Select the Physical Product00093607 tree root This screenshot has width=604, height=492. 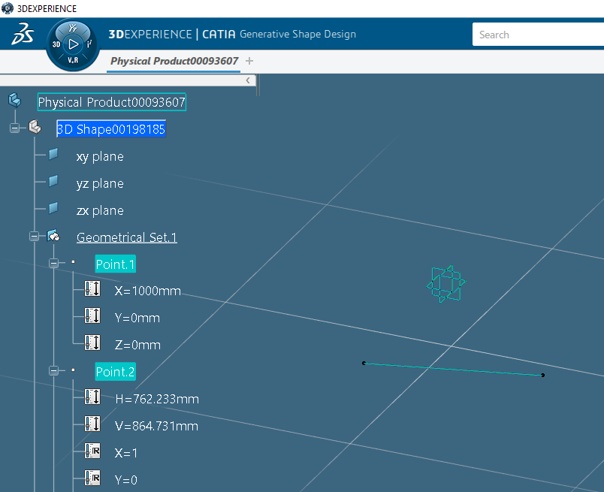pyautogui.click(x=112, y=102)
